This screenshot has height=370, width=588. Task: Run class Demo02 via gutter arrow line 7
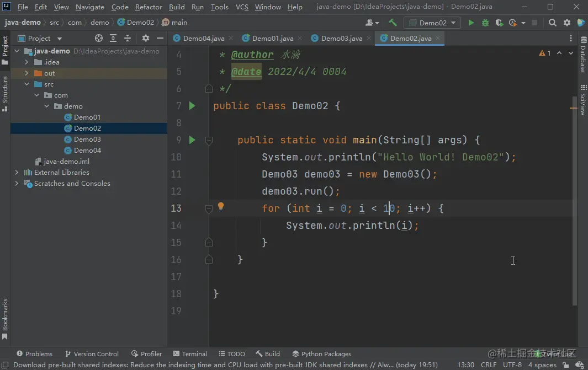pos(192,106)
